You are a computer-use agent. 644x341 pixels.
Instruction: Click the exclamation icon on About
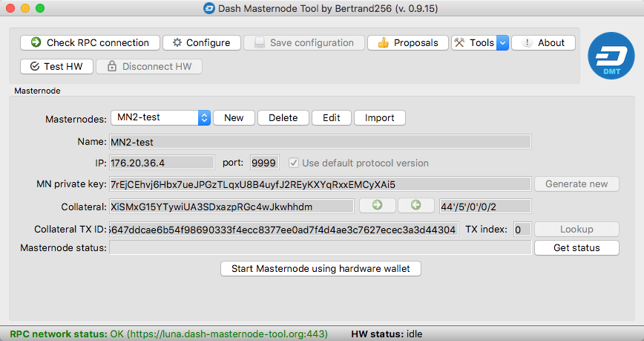[x=528, y=42]
